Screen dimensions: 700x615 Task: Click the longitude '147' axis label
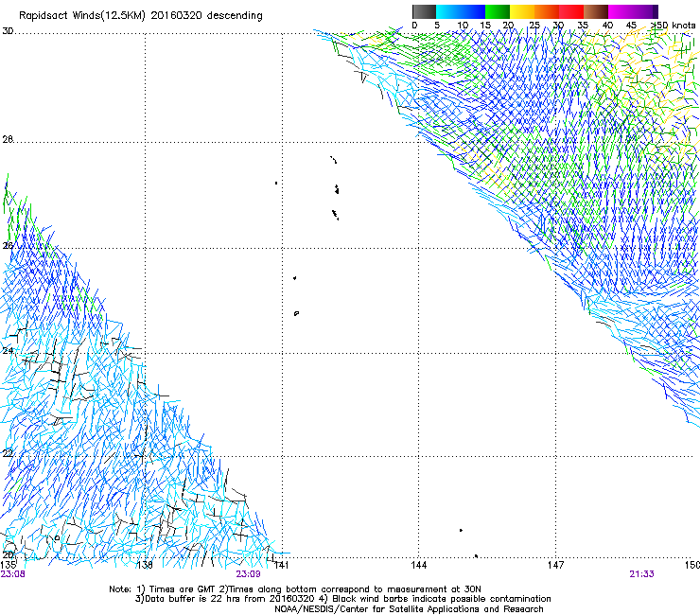(x=556, y=565)
